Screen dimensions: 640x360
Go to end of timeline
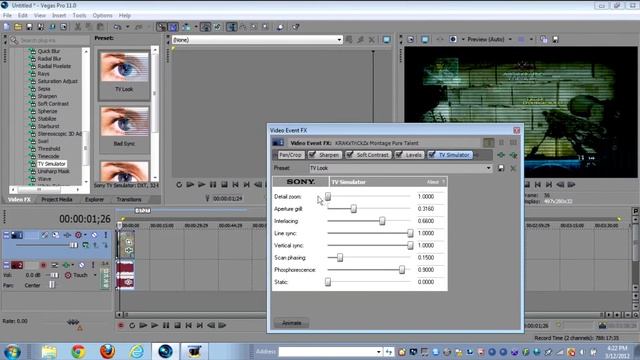[x=200, y=325]
